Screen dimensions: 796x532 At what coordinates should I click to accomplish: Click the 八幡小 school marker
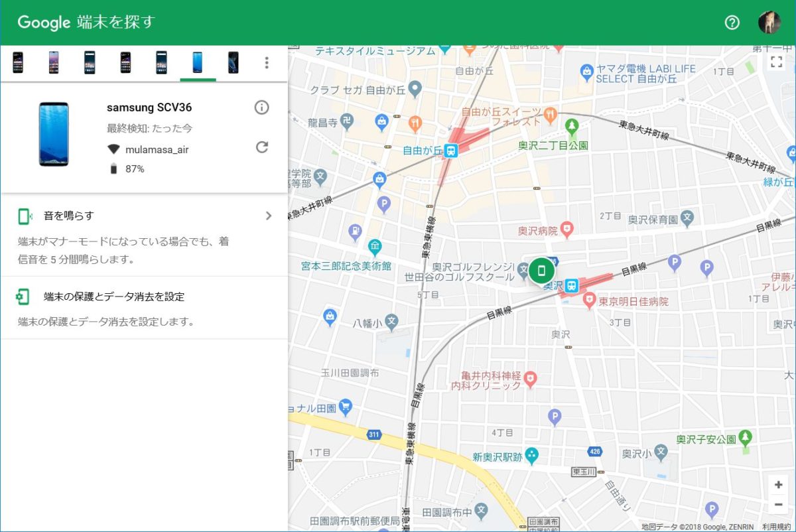(391, 323)
